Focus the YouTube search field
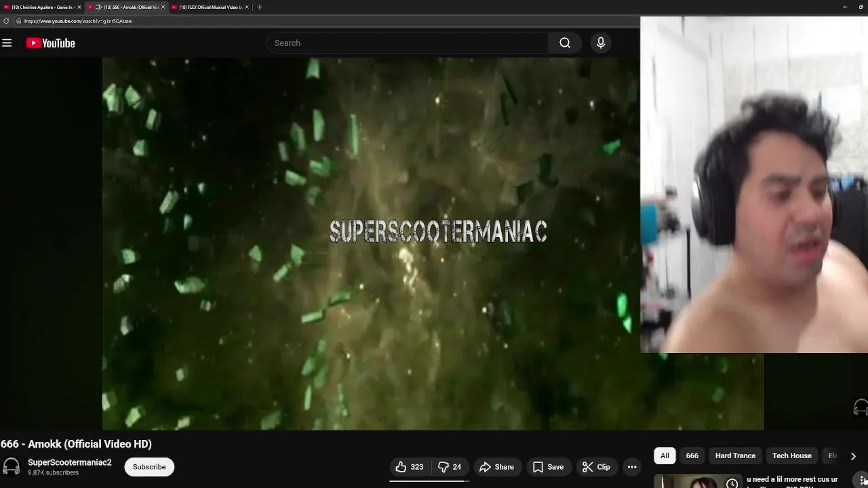 pyautogui.click(x=407, y=43)
